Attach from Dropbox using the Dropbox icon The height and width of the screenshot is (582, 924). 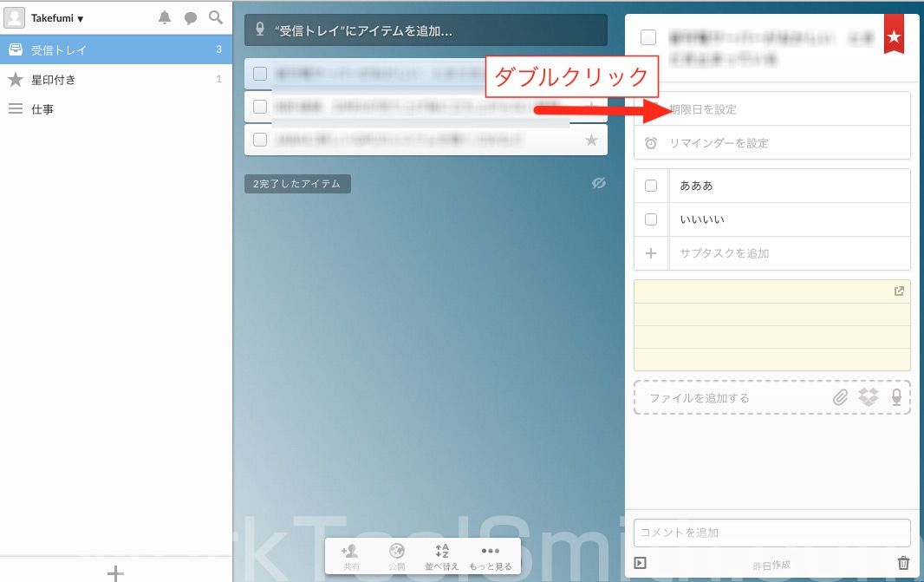point(868,397)
